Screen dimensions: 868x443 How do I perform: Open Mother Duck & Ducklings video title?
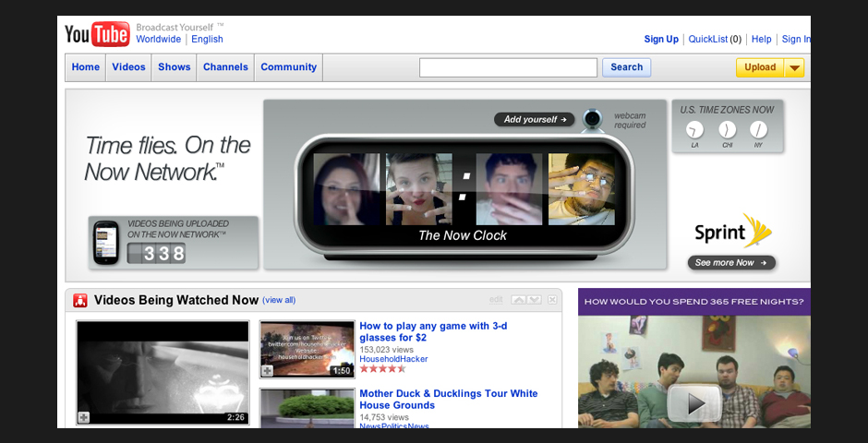click(449, 400)
